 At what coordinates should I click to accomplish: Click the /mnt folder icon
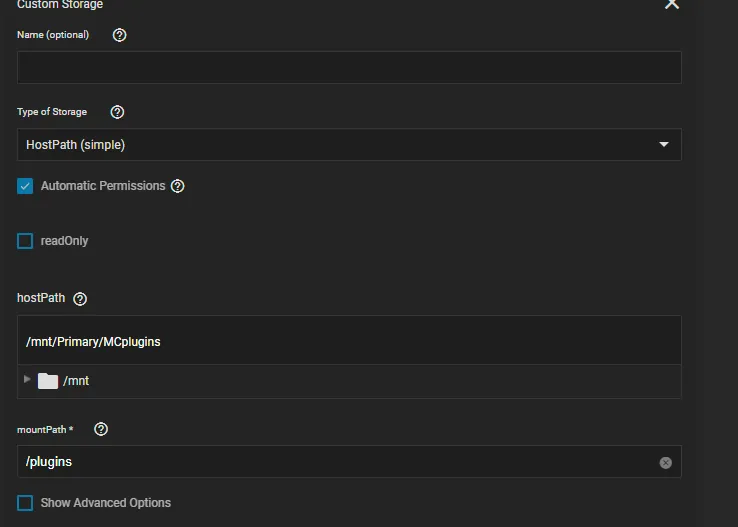point(48,381)
